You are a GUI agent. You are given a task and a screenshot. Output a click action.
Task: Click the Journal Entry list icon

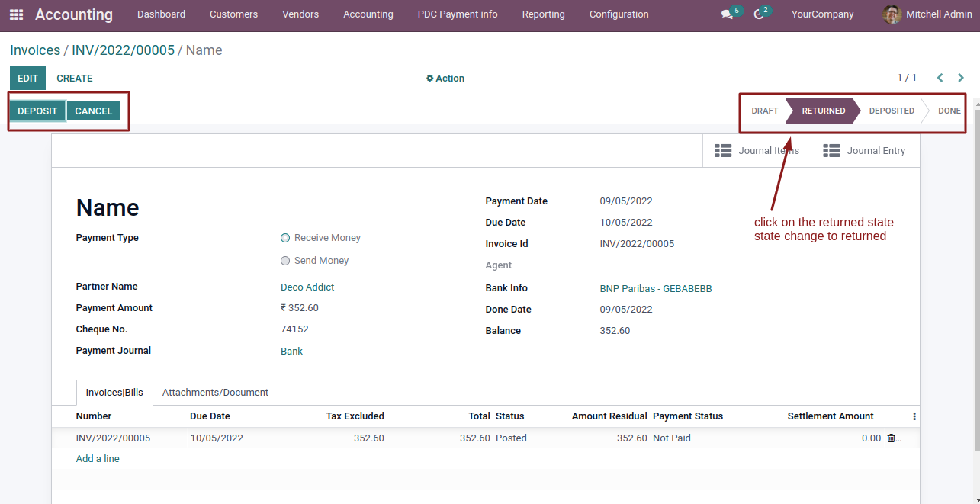(x=831, y=151)
